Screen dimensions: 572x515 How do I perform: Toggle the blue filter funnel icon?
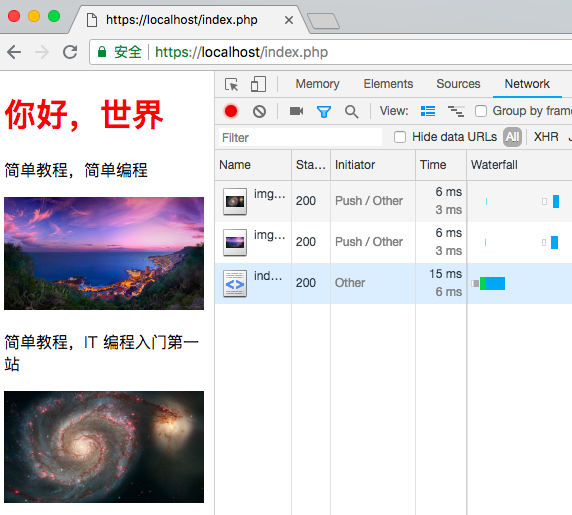click(x=324, y=111)
